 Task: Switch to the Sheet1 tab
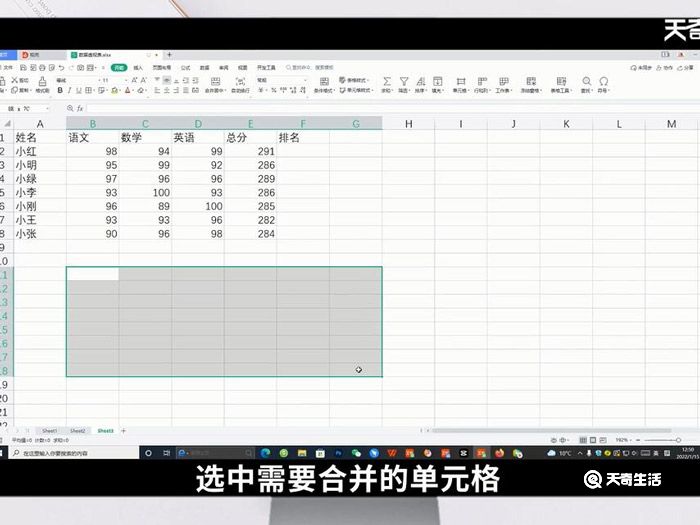click(x=50, y=431)
